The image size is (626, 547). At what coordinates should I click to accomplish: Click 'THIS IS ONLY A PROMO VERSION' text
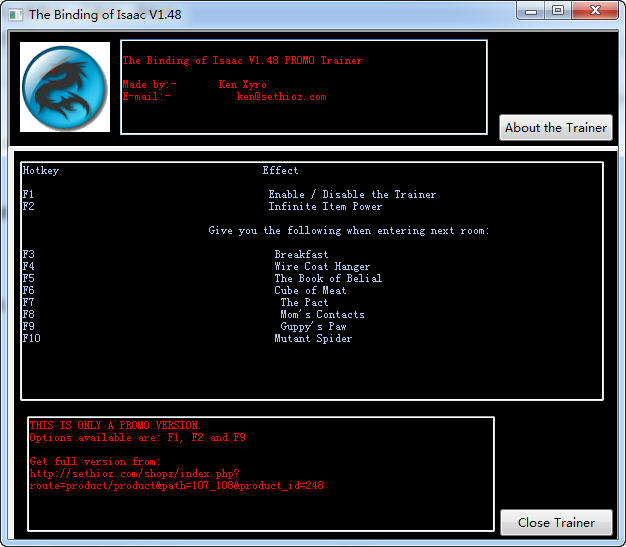115,425
